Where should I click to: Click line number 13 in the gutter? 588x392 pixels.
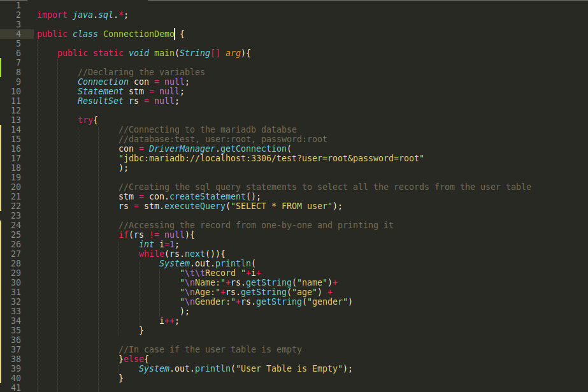click(16, 120)
